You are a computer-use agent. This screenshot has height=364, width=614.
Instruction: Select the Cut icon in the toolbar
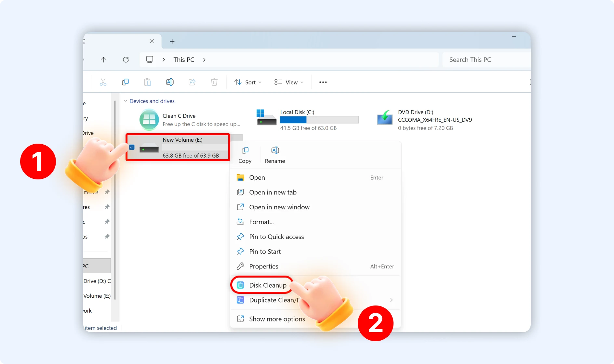pos(103,82)
